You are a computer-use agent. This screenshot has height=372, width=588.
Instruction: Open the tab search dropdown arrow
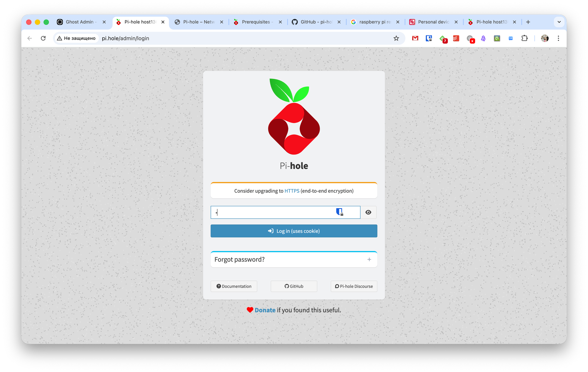[559, 22]
